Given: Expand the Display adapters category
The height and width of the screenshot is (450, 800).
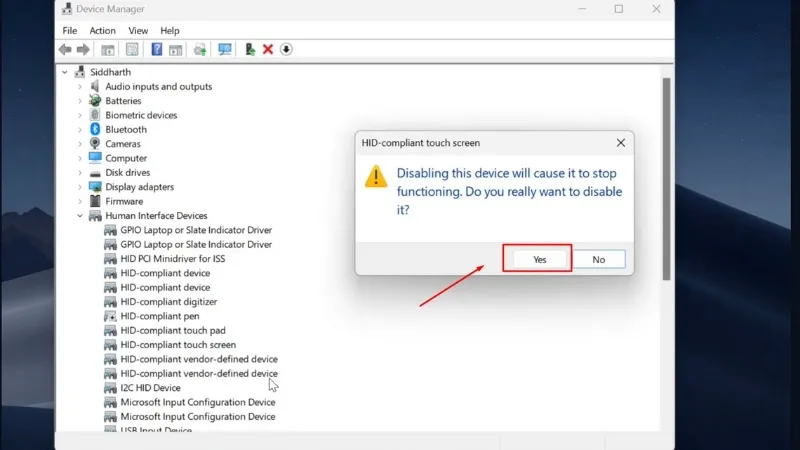Looking at the screenshot, I should [x=80, y=187].
